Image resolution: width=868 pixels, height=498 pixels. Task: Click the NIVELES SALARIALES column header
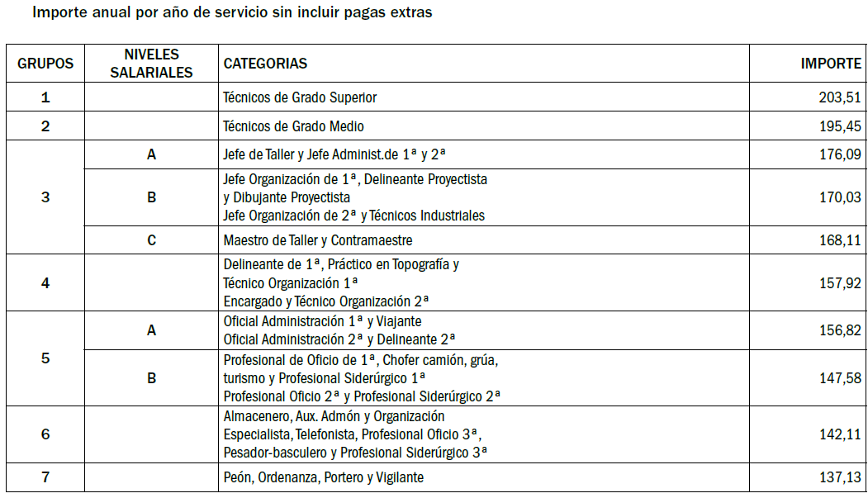click(151, 64)
